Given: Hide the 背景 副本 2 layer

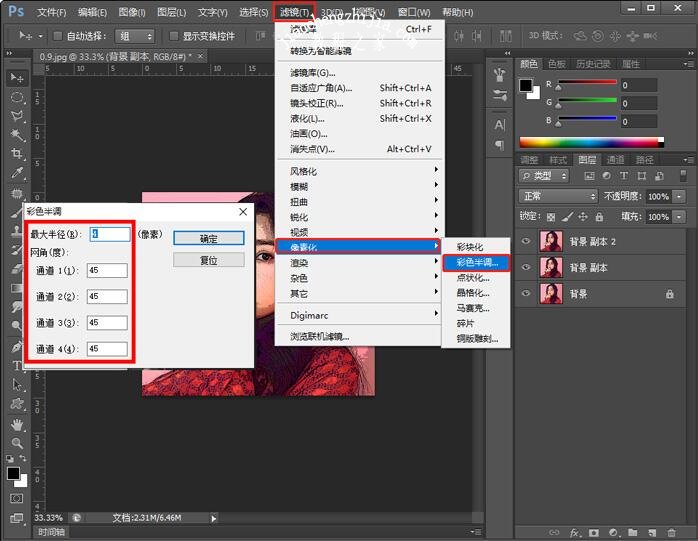Looking at the screenshot, I should pyautogui.click(x=526, y=241).
